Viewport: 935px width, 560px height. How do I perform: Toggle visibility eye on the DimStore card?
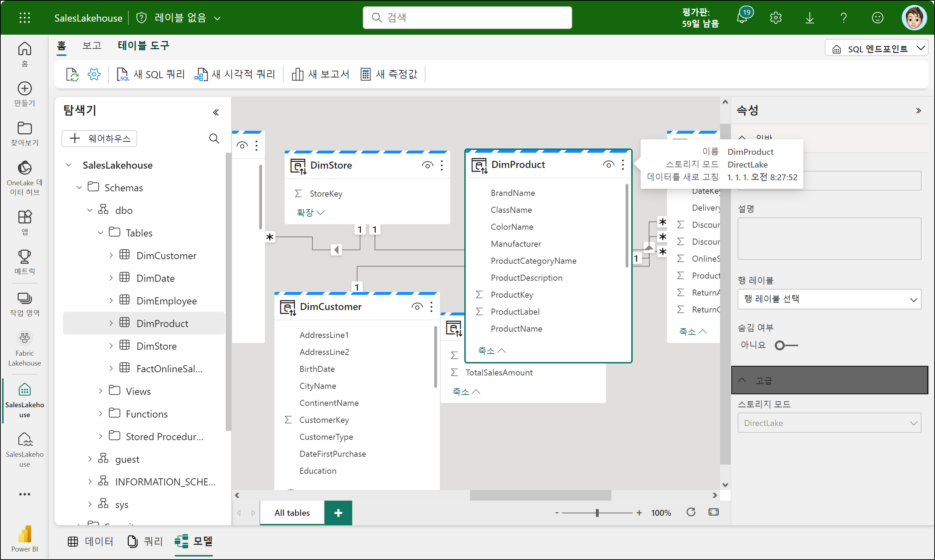click(427, 165)
